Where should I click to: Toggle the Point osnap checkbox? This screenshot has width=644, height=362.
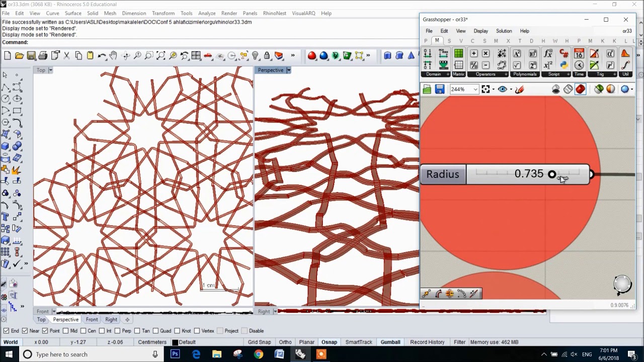[x=45, y=331]
